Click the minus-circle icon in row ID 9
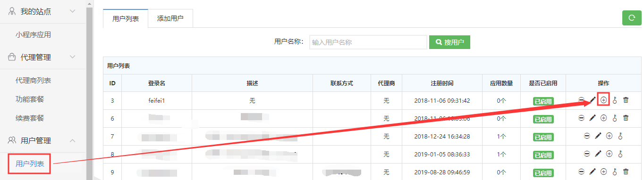 click(582, 172)
